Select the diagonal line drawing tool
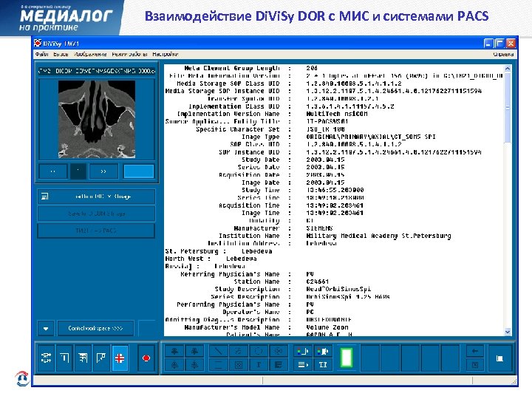 coord(219,351)
